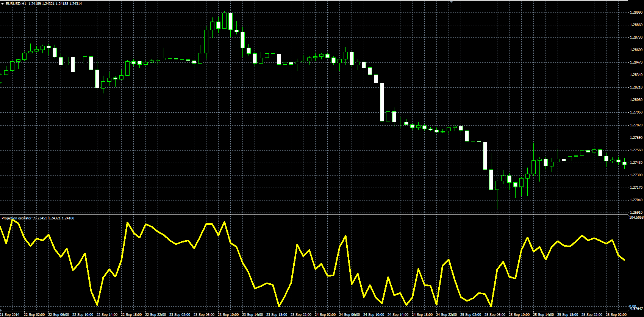
Task: Click the 23 Sep 02:00 time label
Action: 180,315
